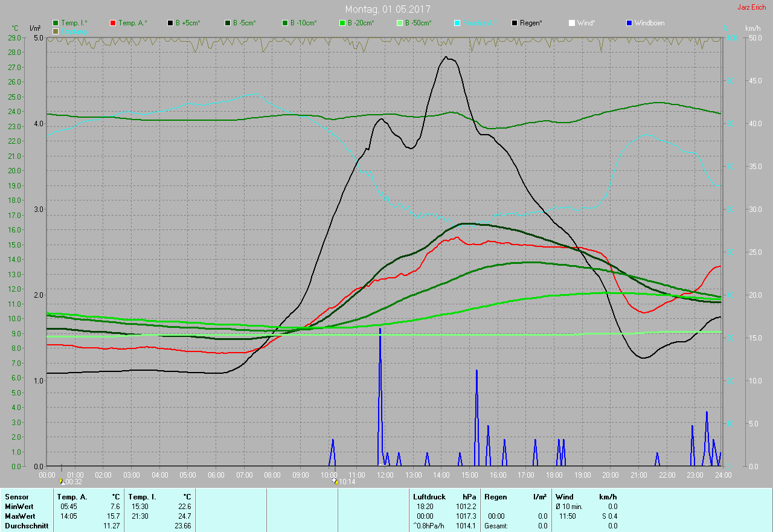Click the sun marker at 00:32
The image size is (773, 532).
pyautogui.click(x=62, y=481)
